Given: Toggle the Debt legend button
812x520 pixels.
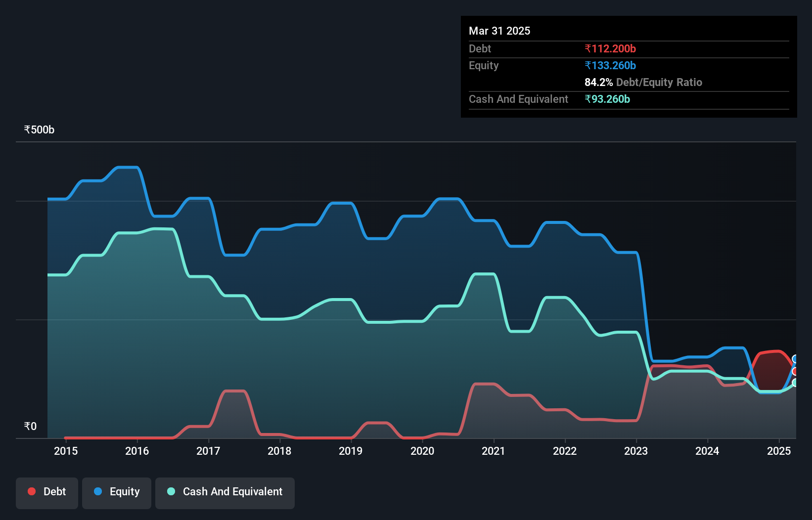Looking at the screenshot, I should pos(47,493).
